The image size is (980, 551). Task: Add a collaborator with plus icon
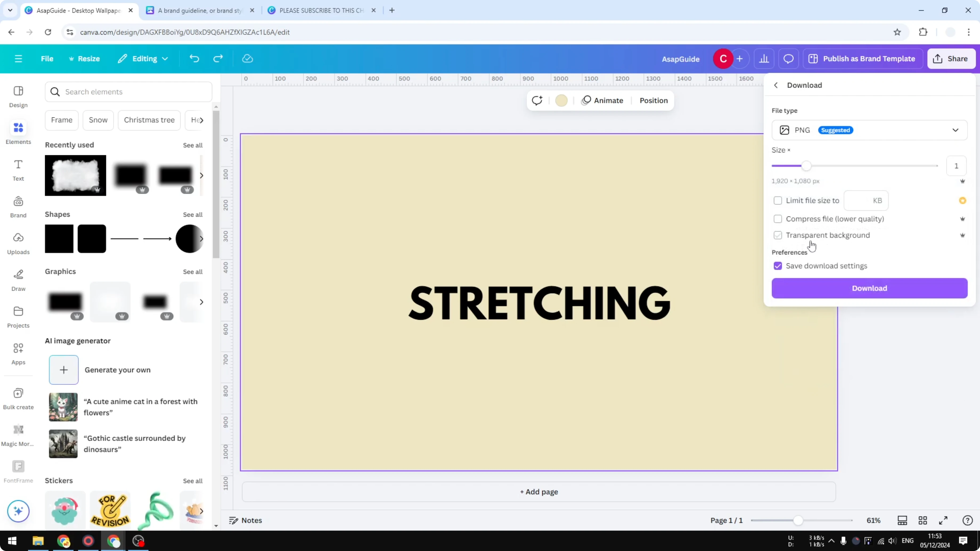(x=740, y=59)
